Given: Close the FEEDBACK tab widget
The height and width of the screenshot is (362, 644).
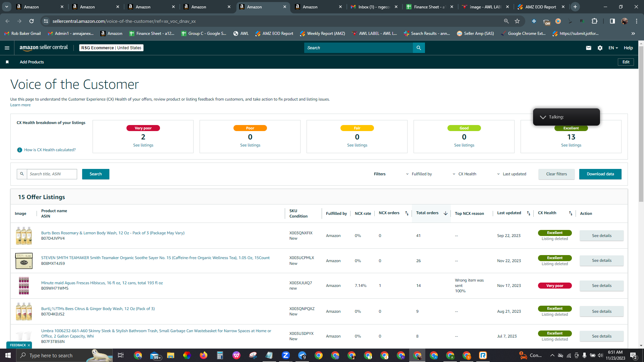Looking at the screenshot, I should click(x=29, y=345).
